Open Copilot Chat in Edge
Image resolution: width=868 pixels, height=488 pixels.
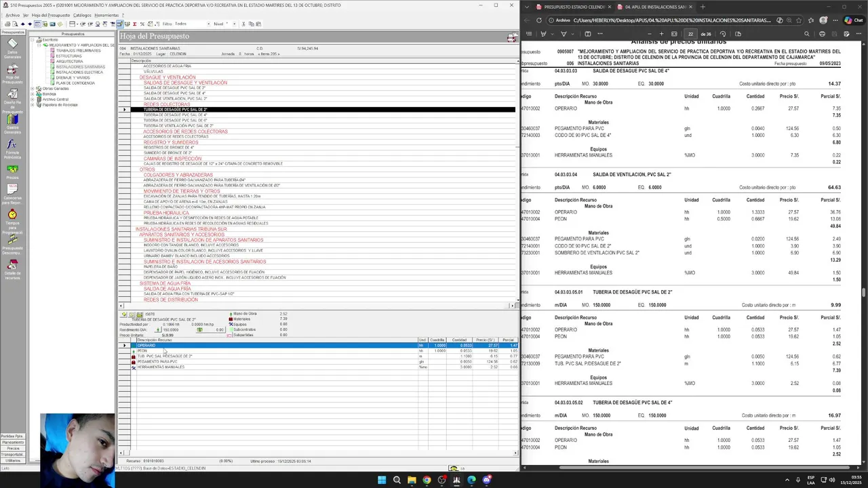[853, 20]
